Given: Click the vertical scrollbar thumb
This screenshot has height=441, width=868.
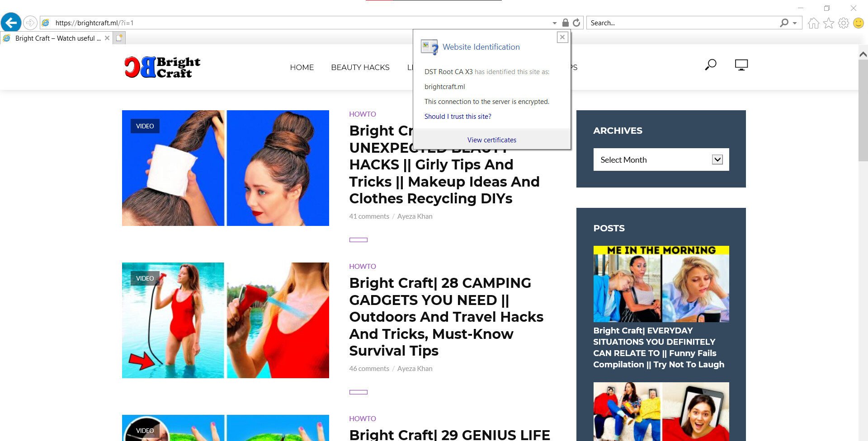Looking at the screenshot, I should point(863,111).
